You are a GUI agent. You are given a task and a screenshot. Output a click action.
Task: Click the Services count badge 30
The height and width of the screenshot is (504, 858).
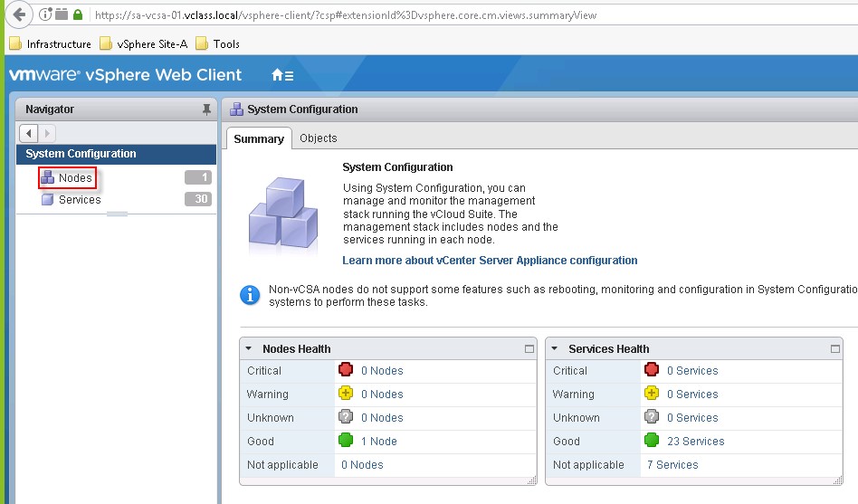[198, 199]
